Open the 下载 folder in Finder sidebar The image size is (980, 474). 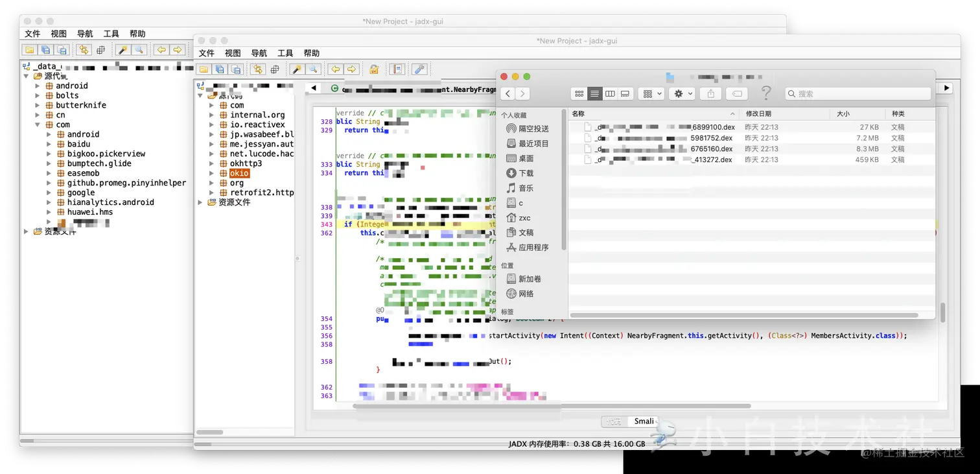[526, 173]
